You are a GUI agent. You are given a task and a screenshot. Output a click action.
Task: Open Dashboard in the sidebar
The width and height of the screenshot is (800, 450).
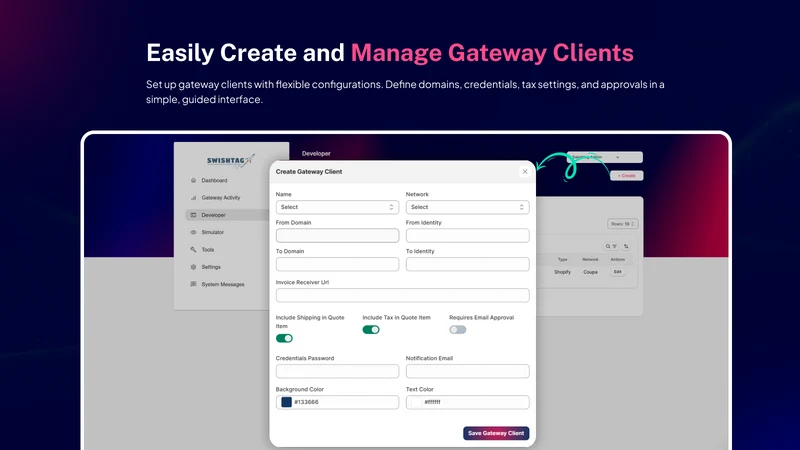coord(214,180)
